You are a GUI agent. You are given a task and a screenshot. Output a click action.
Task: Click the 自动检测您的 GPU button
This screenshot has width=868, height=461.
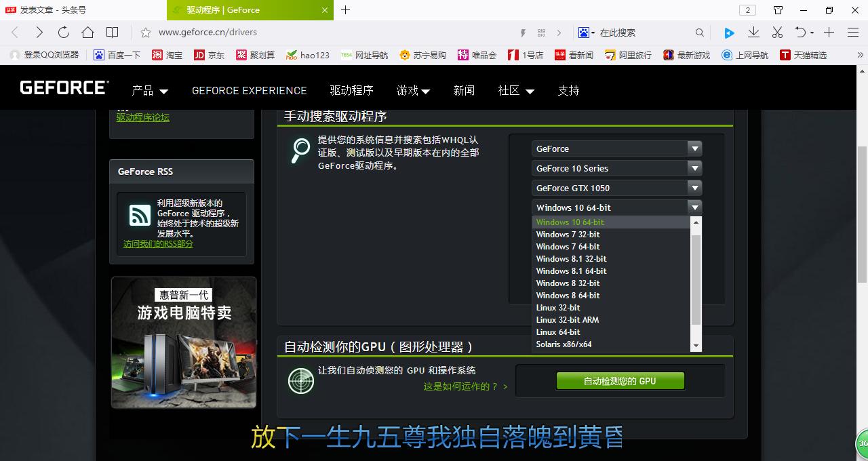[620, 381]
